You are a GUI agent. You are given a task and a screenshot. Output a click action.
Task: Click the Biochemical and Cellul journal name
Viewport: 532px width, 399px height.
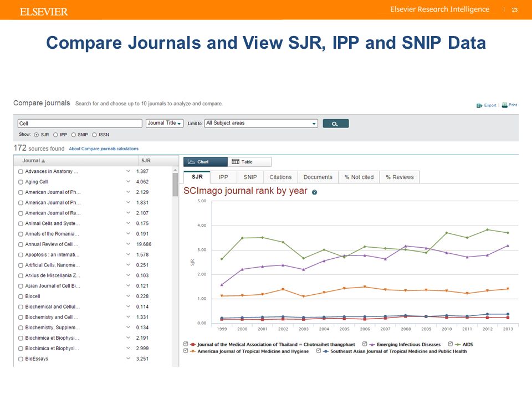[x=52, y=307]
